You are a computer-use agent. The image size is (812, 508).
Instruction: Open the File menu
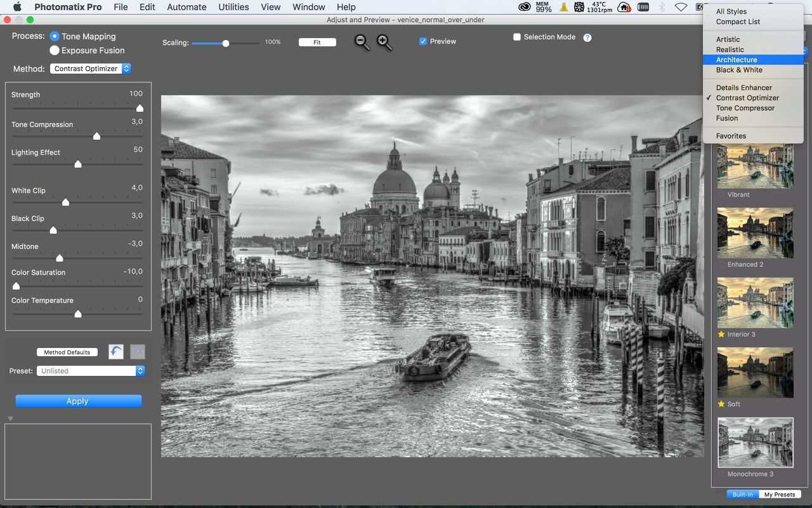(121, 7)
